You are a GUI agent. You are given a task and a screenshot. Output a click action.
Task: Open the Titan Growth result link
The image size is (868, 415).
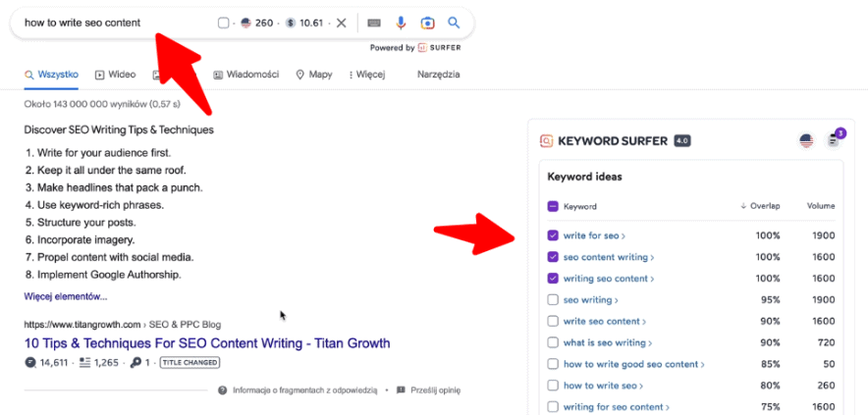206,343
